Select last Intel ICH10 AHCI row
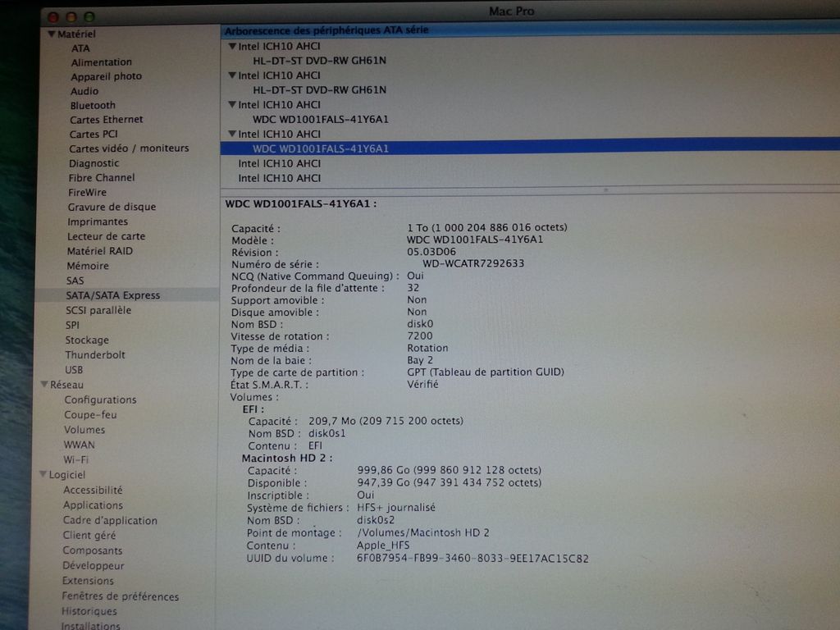The width and height of the screenshot is (840, 630). 279,178
